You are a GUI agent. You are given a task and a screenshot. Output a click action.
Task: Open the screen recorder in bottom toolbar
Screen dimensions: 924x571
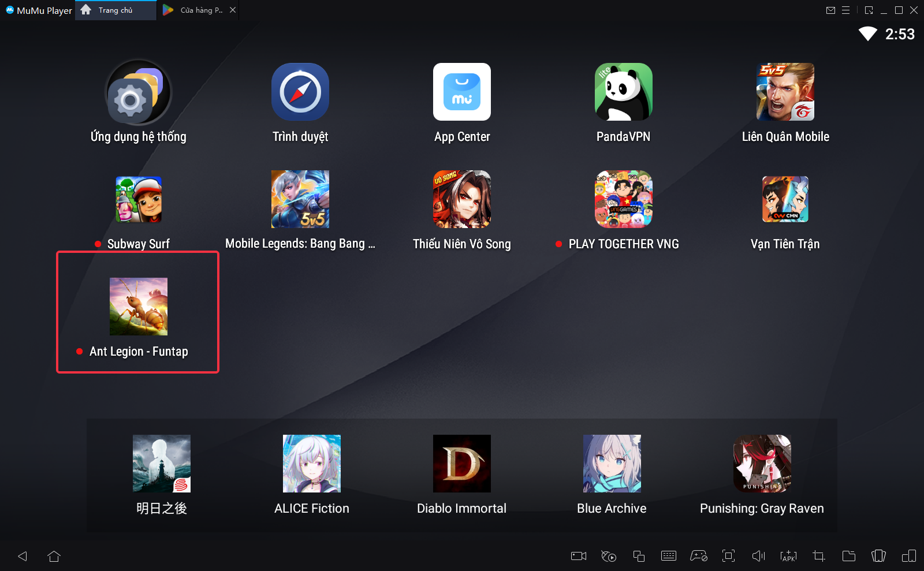pyautogui.click(x=578, y=556)
